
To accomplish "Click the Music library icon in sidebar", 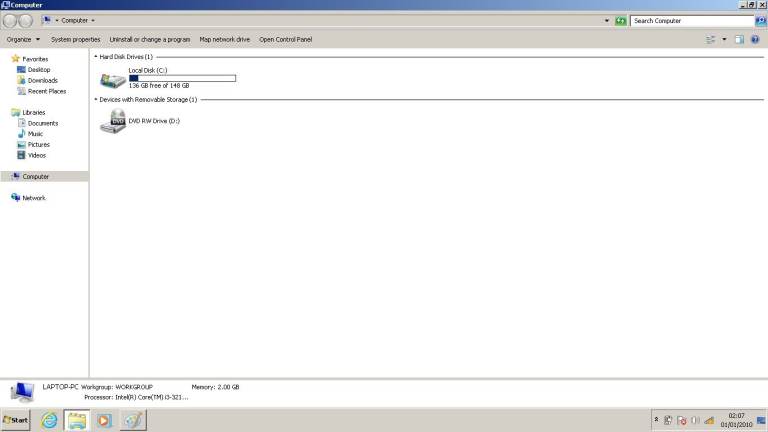I will (x=21, y=134).
